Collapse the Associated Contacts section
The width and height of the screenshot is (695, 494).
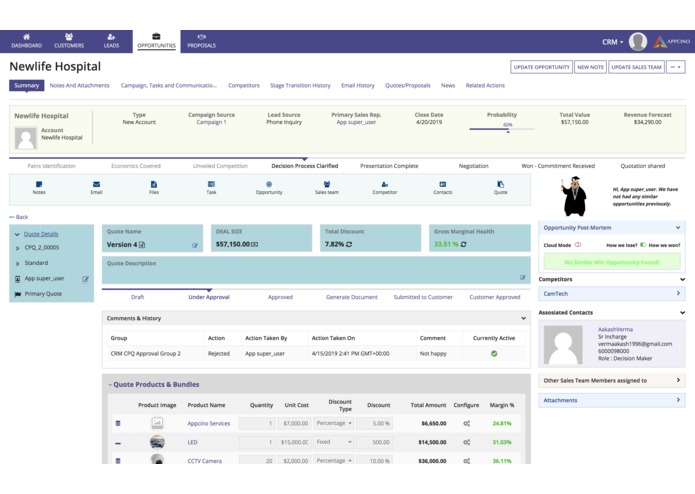click(x=682, y=312)
